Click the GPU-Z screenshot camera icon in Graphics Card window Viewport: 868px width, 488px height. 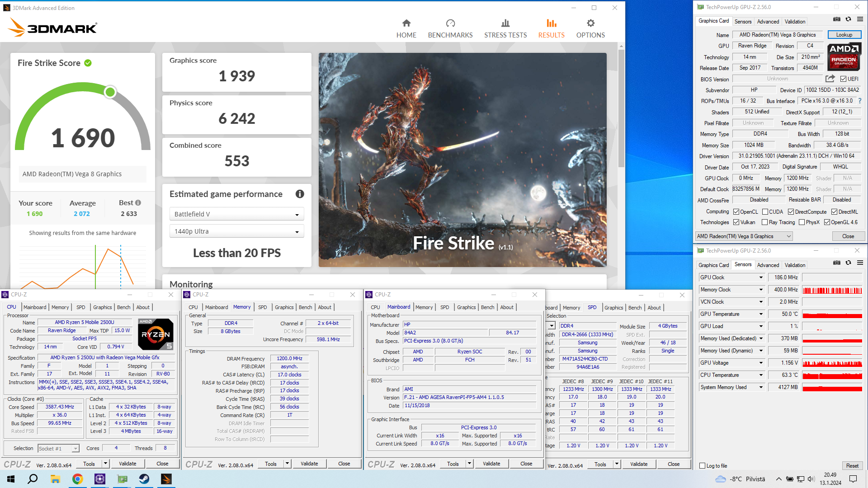(x=837, y=19)
